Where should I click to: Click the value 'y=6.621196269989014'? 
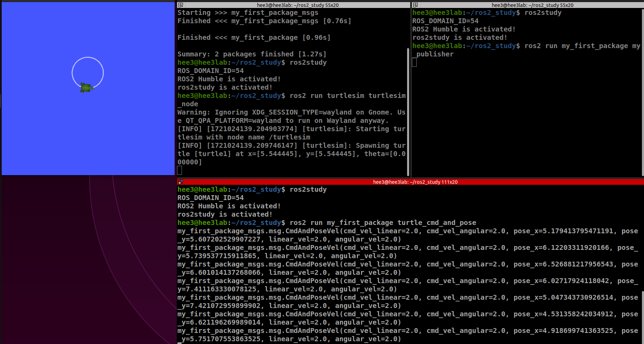pyautogui.click(x=221, y=322)
